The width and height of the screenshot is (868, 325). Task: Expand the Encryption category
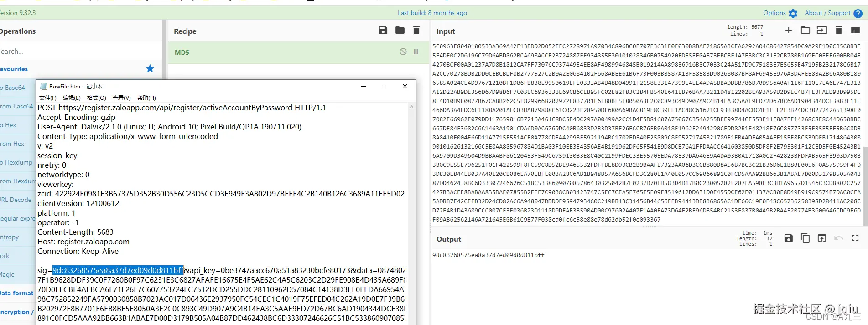(x=17, y=312)
